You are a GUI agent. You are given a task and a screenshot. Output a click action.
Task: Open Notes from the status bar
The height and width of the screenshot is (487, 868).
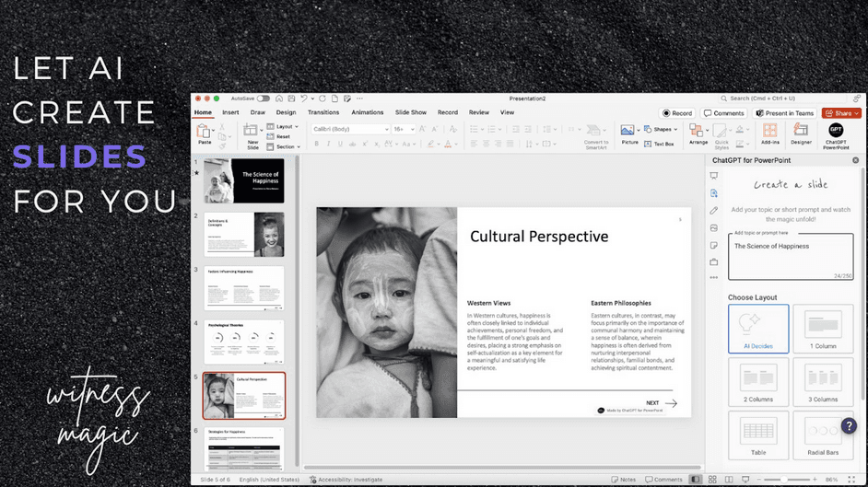pos(624,480)
